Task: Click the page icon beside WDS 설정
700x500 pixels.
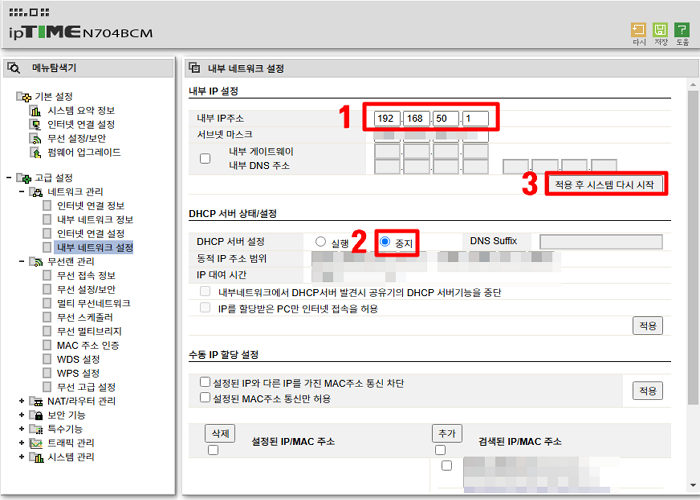Action: (47, 359)
